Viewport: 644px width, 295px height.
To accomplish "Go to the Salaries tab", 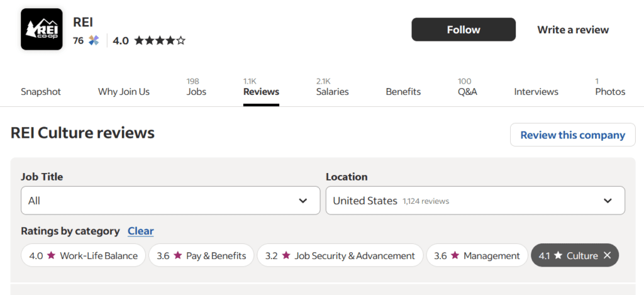I will pyautogui.click(x=332, y=87).
